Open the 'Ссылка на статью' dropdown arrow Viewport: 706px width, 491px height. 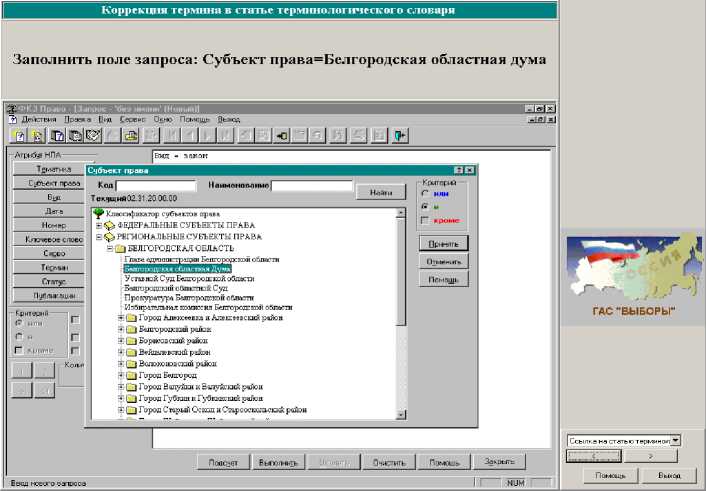[x=675, y=441]
